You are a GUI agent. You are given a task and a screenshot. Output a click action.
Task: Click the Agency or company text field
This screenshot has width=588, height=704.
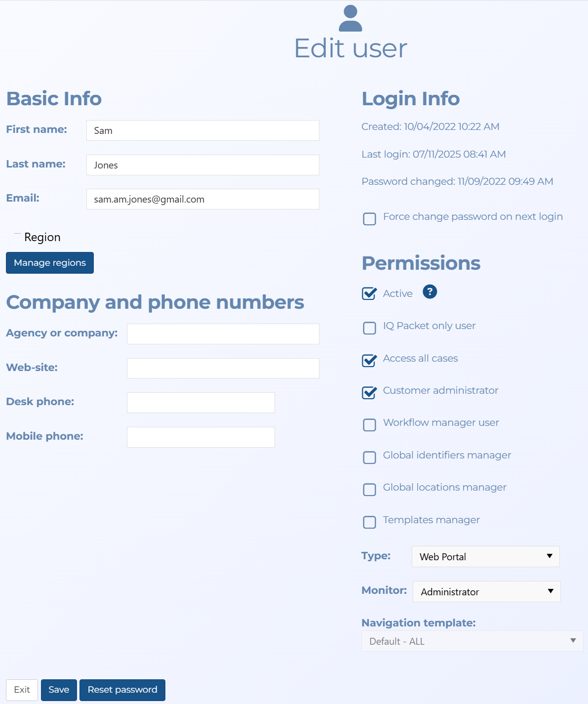click(x=223, y=333)
